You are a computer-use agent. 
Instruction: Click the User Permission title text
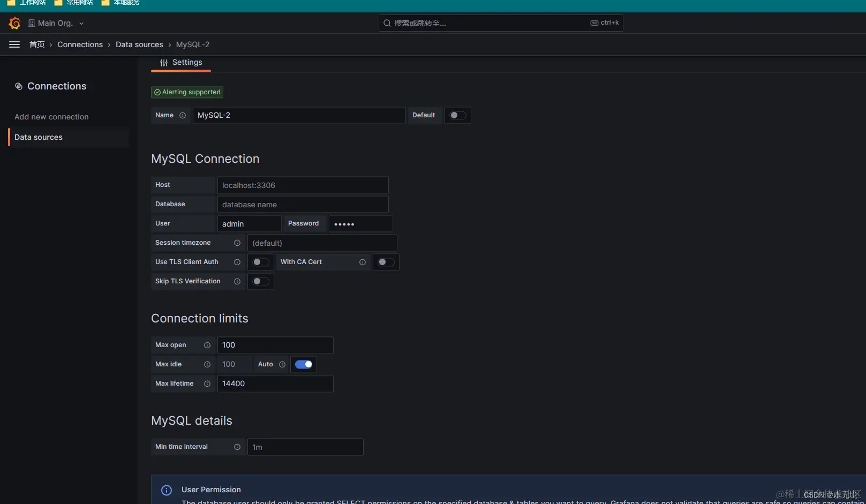click(x=211, y=490)
